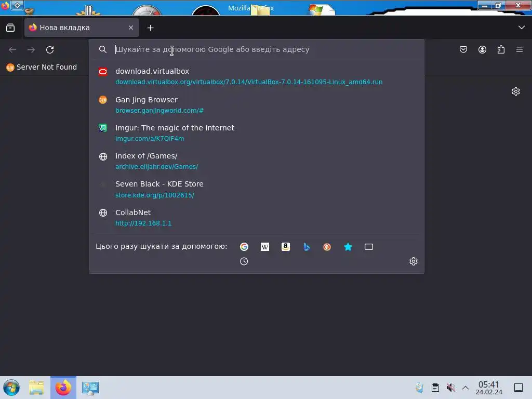
Task: Select the Нова вкладка tab
Action: [82, 28]
